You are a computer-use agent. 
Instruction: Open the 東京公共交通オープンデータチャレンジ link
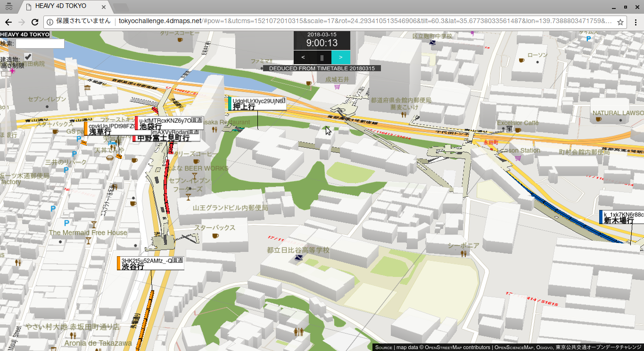click(599, 348)
